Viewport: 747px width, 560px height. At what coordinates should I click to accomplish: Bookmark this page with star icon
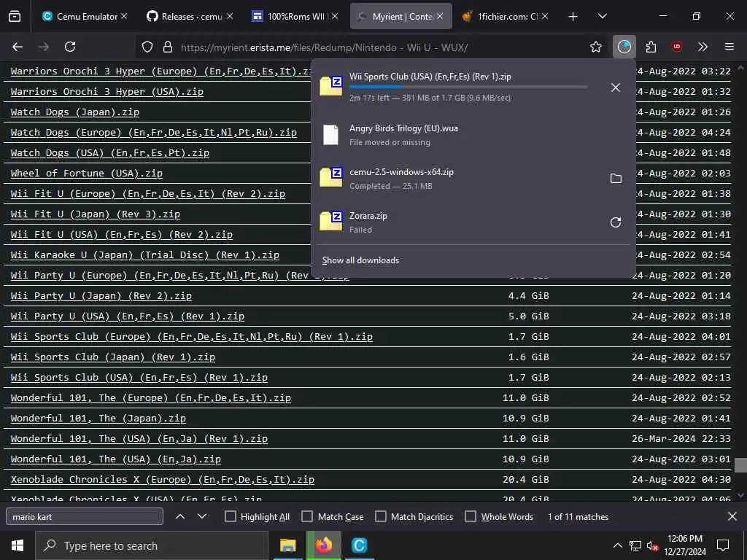pos(595,47)
